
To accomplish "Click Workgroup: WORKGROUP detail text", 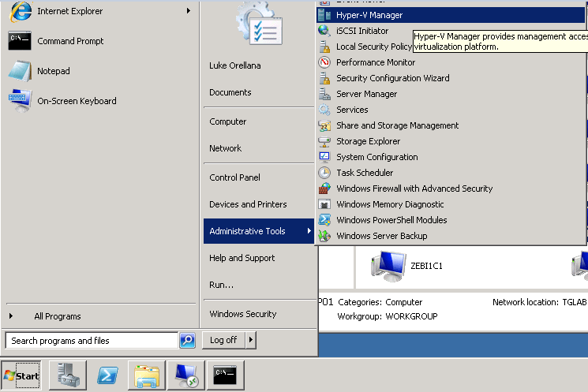I will click(x=388, y=316).
